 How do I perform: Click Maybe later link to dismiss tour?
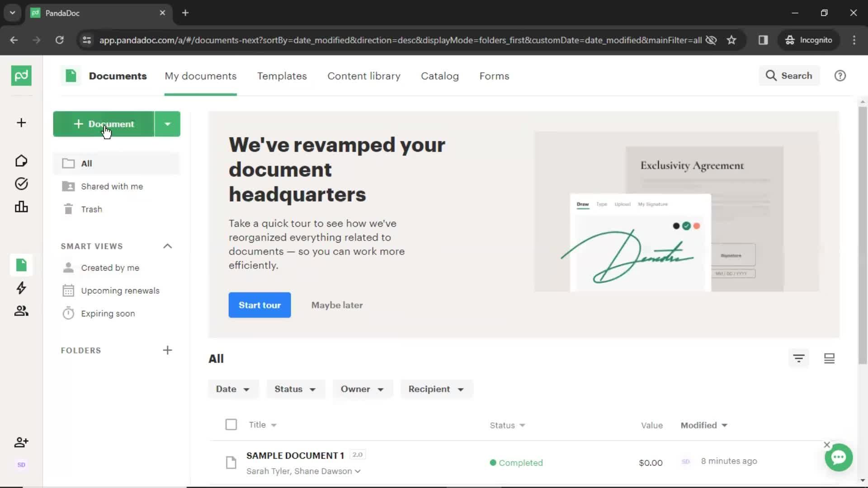336,305
